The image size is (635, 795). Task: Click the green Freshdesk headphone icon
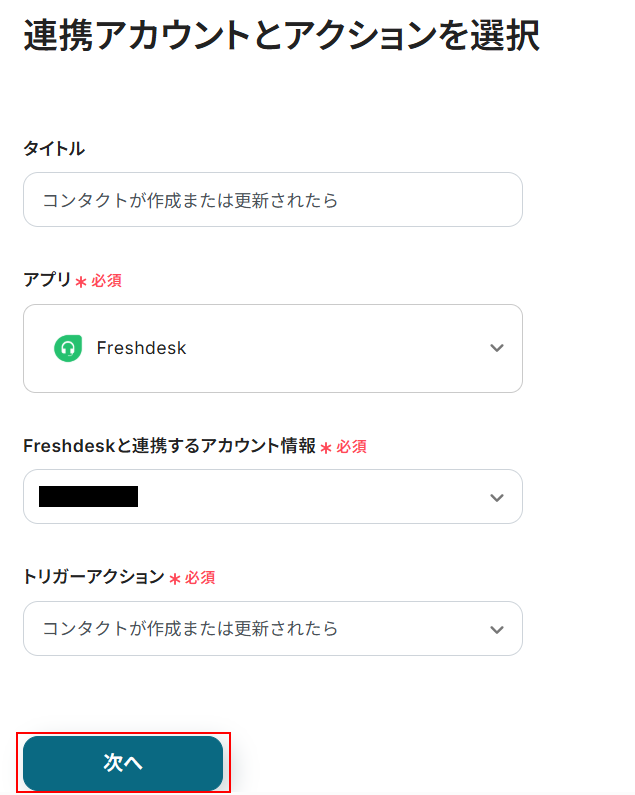click(x=67, y=348)
